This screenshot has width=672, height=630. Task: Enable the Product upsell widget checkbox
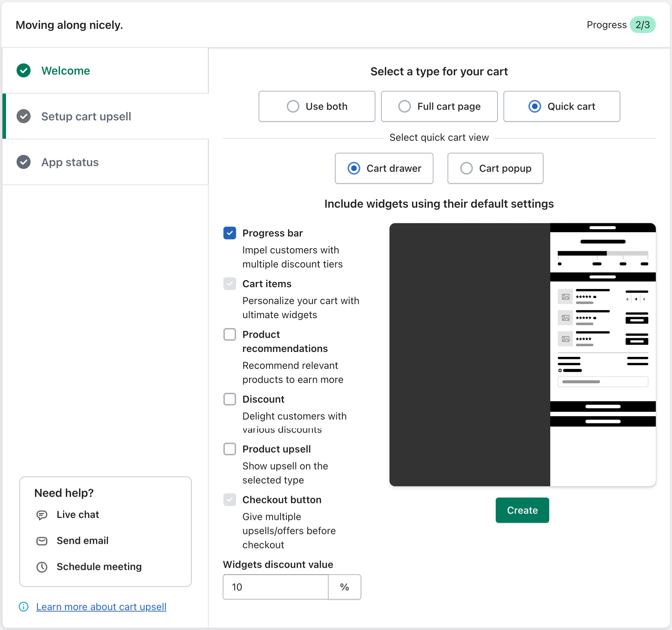[x=230, y=449]
